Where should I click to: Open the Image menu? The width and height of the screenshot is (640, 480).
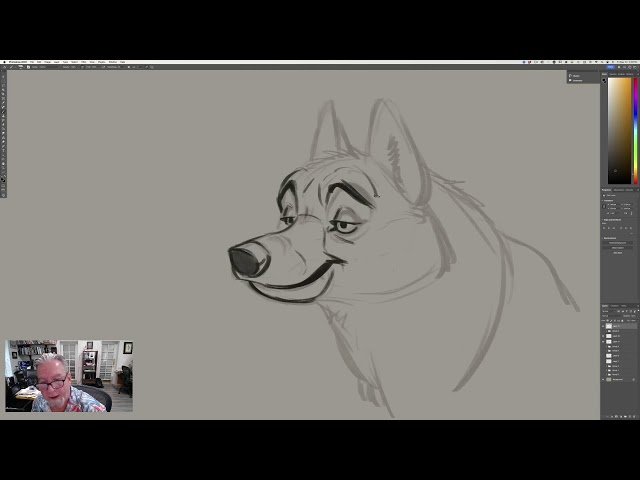47,62
